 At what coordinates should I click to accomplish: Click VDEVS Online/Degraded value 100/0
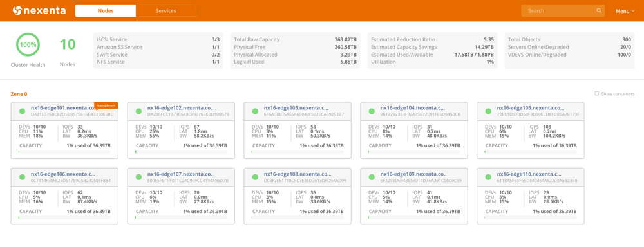pos(624,54)
